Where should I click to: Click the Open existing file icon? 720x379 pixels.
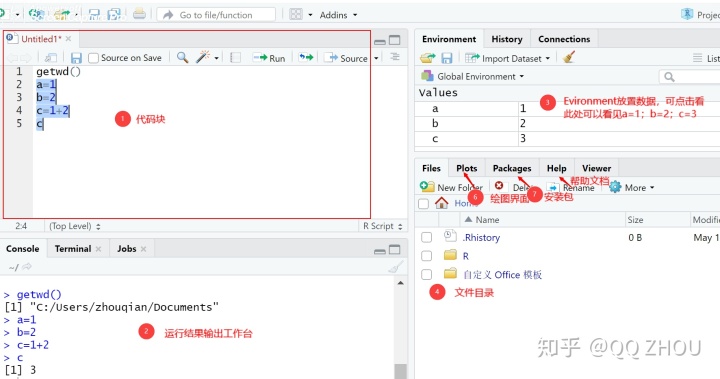click(61, 15)
